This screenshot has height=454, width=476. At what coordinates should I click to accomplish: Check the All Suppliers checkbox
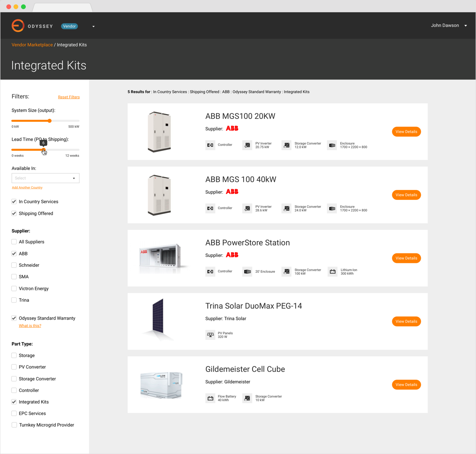[14, 242]
